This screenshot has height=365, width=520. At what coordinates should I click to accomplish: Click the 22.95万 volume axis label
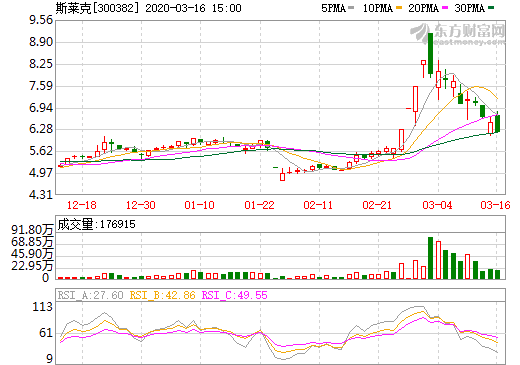pyautogui.click(x=32, y=266)
